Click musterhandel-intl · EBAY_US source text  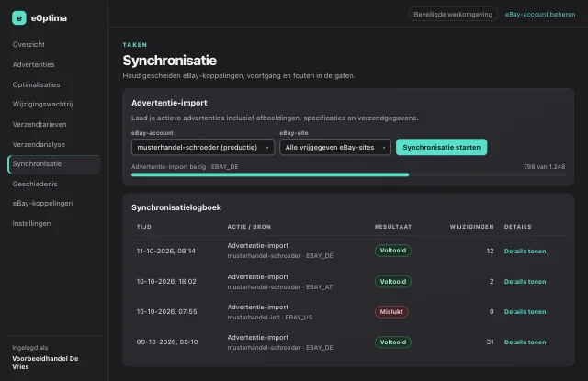[270, 318]
